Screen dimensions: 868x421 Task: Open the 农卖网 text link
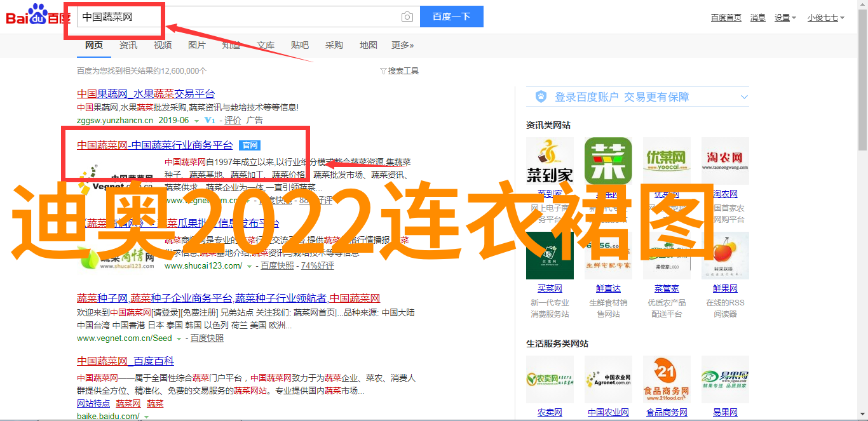[x=550, y=413]
